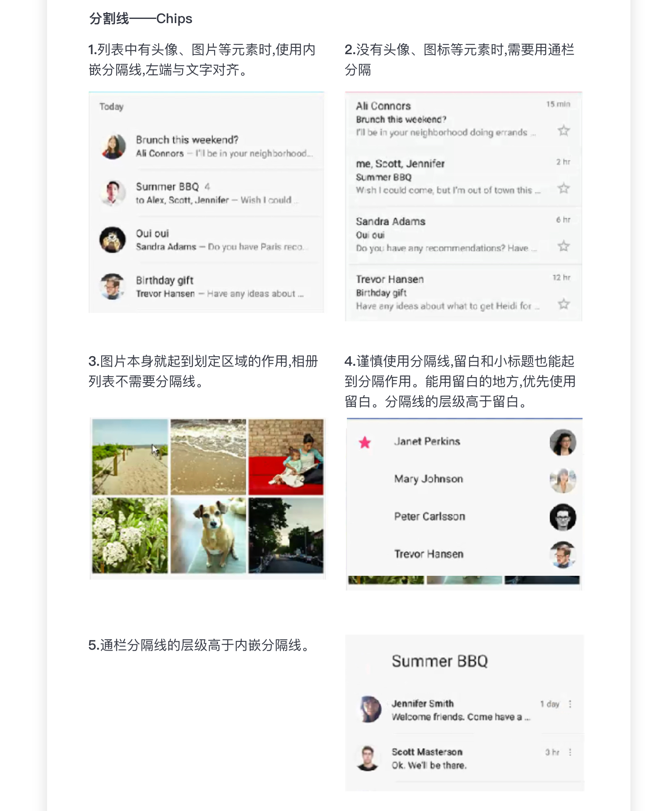Open the dog photo thumbnail
This screenshot has height=811, width=672.
(x=208, y=535)
